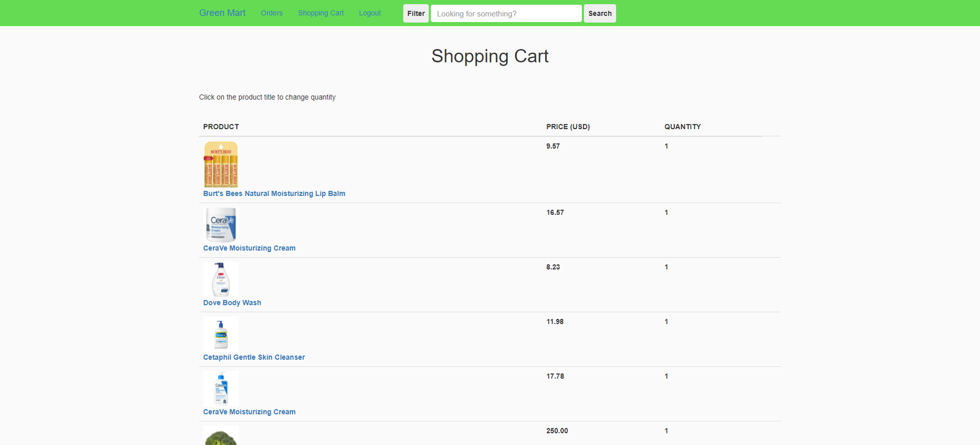Viewport: 980px width, 445px height.
Task: Click the CeraVe jar product image
Action: (221, 225)
